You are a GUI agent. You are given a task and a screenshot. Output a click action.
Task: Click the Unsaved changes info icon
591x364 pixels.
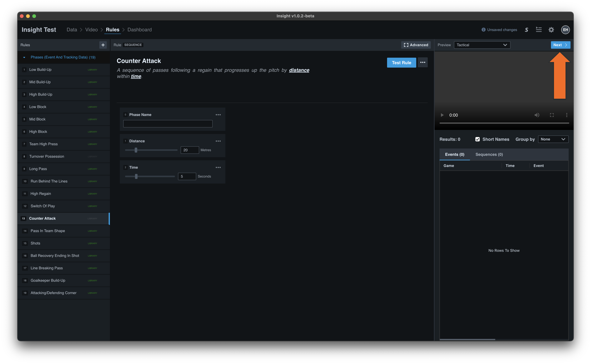[x=484, y=30]
